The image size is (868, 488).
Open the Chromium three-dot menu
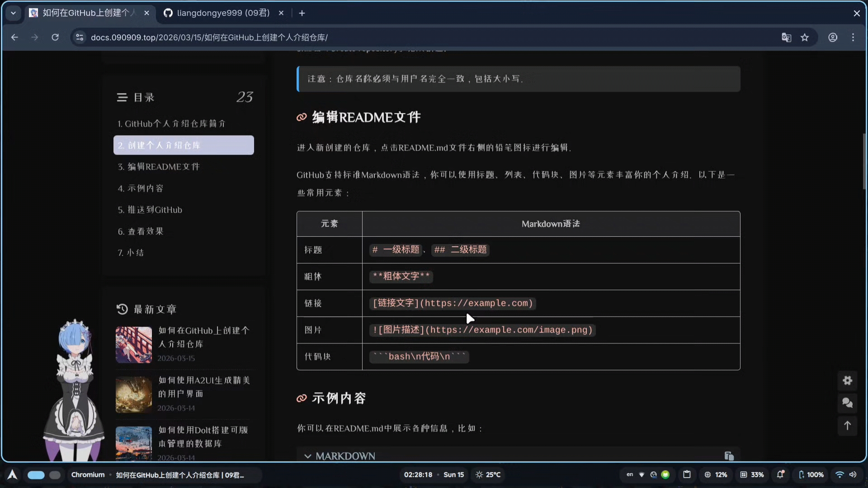[x=853, y=38]
